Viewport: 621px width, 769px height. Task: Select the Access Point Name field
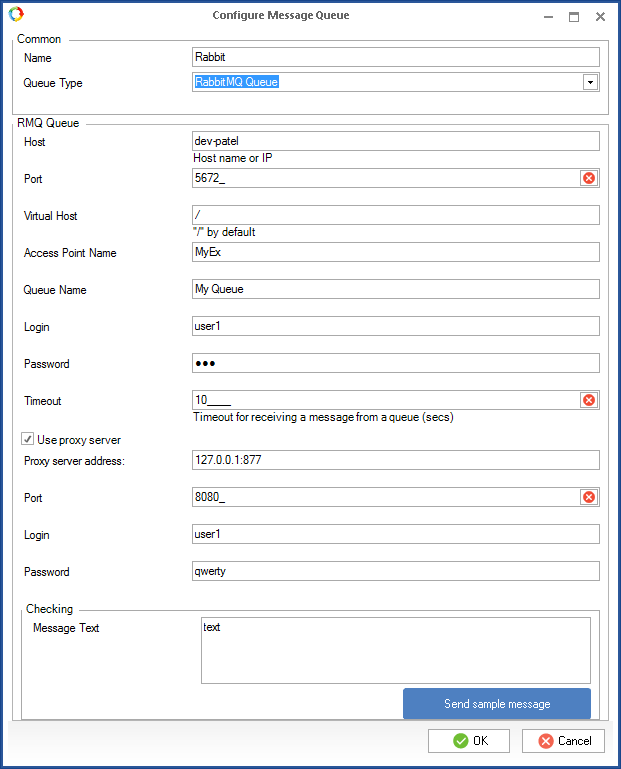click(x=395, y=252)
